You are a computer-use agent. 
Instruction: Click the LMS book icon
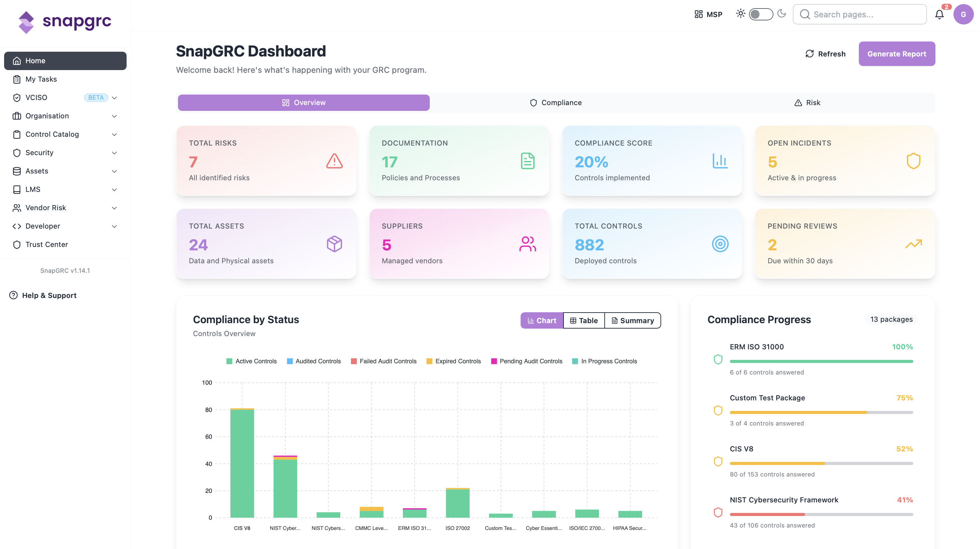click(x=17, y=189)
